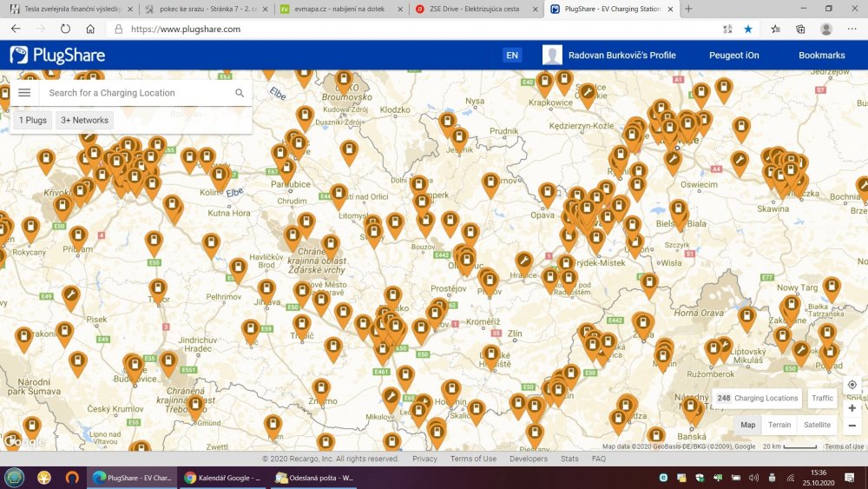Open the Favorites list

click(x=775, y=29)
